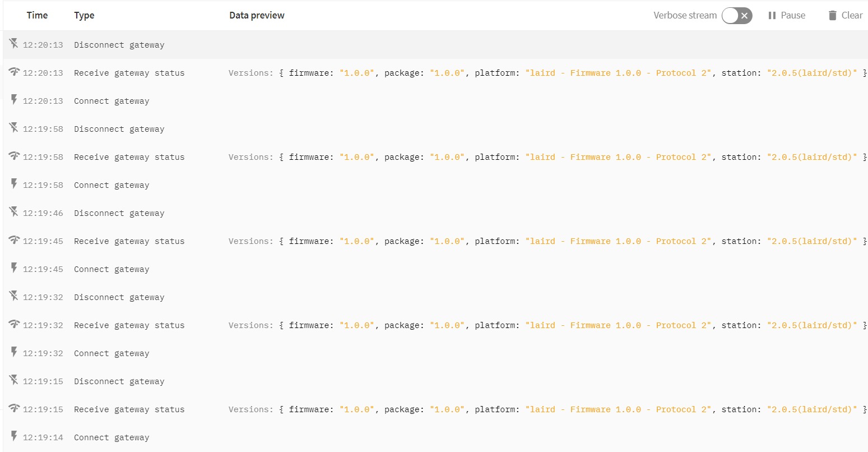Clear all logged events
868x452 pixels.
click(846, 16)
